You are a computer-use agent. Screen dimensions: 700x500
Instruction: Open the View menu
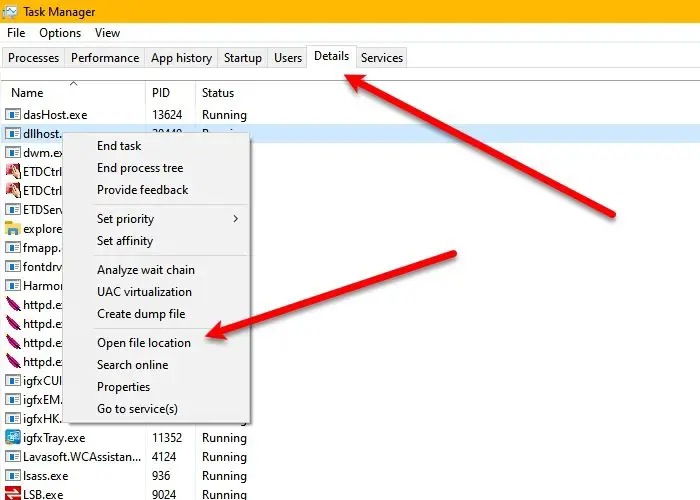107,33
